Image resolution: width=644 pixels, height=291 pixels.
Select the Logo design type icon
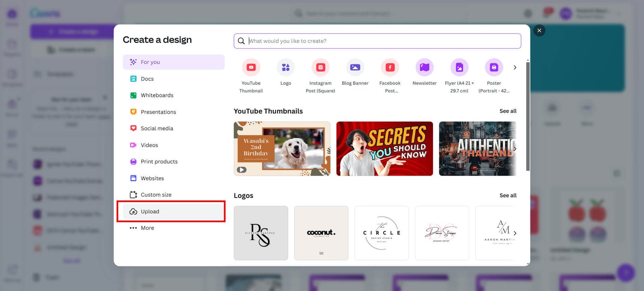point(285,68)
